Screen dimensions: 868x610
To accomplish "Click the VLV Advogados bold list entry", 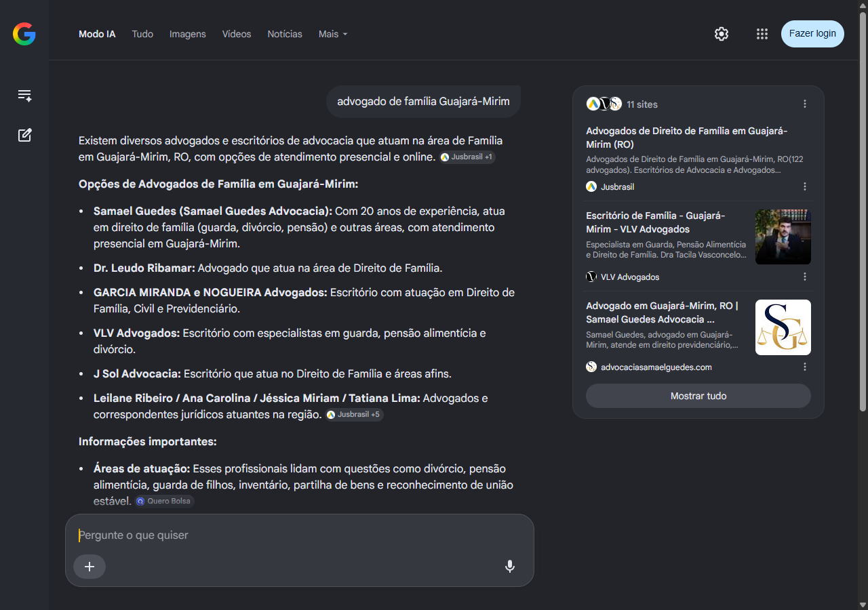I will [x=136, y=333].
